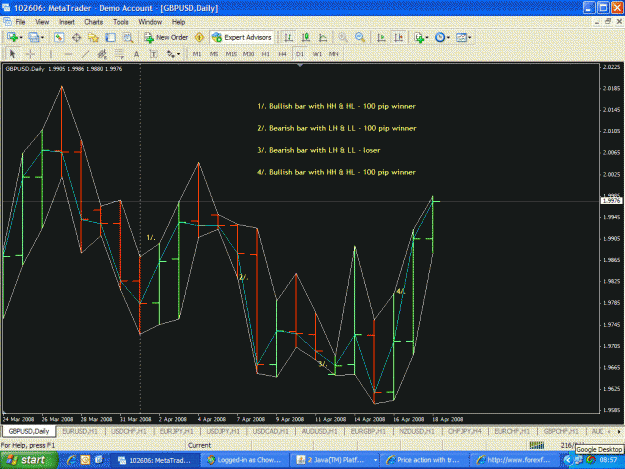Expand the Templates dropdown arrow
625x469 pixels.
pyautogui.click(x=470, y=37)
